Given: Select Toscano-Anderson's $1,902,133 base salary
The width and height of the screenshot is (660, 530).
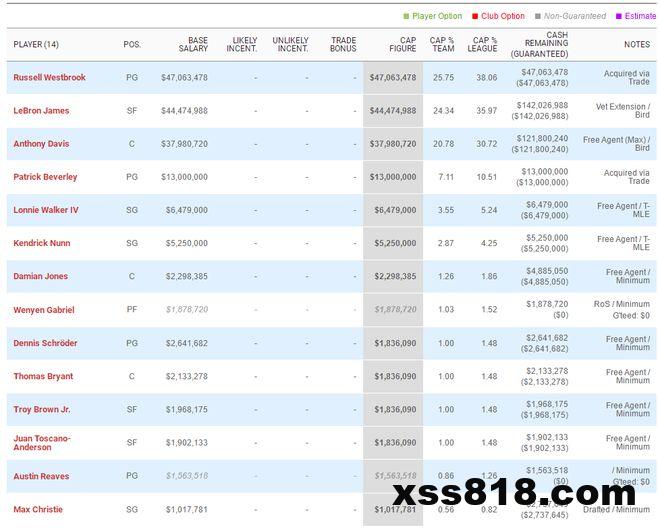Looking at the screenshot, I should click(x=186, y=443).
